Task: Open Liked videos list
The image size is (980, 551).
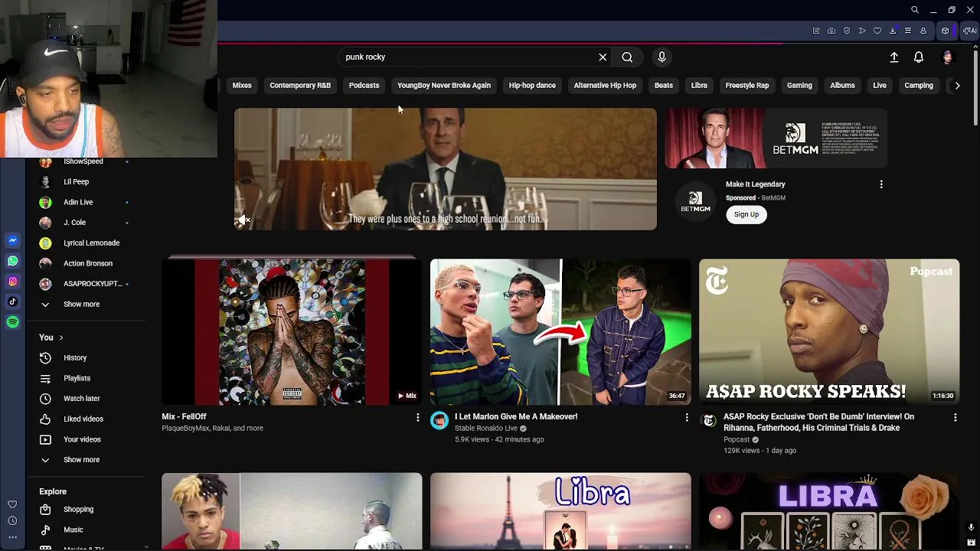Action: pos(83,419)
